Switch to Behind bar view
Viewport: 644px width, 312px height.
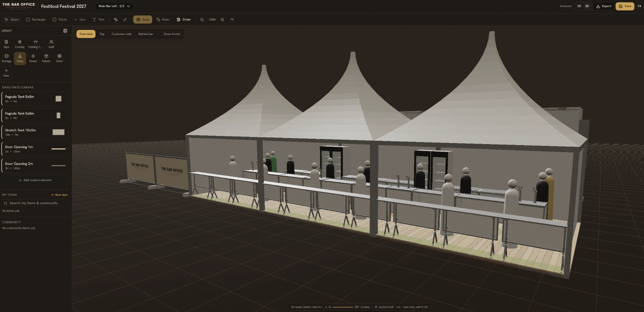click(146, 34)
